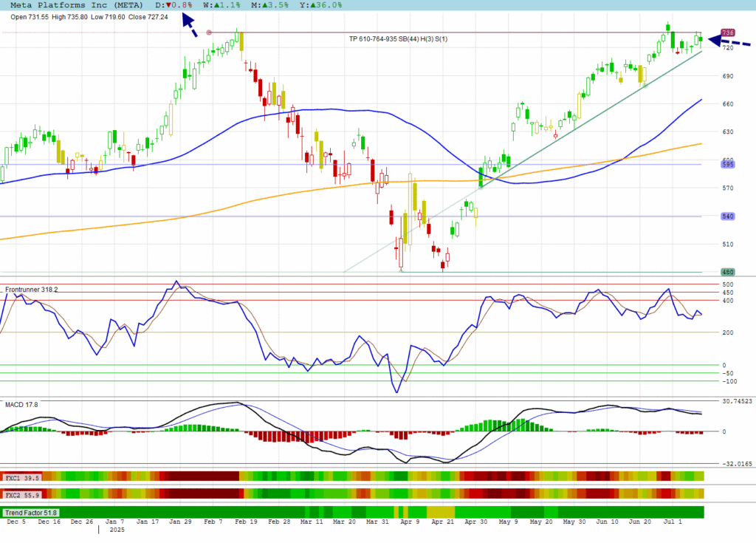Click the Low 719.60 value
The image size is (756, 543).
(108, 17)
